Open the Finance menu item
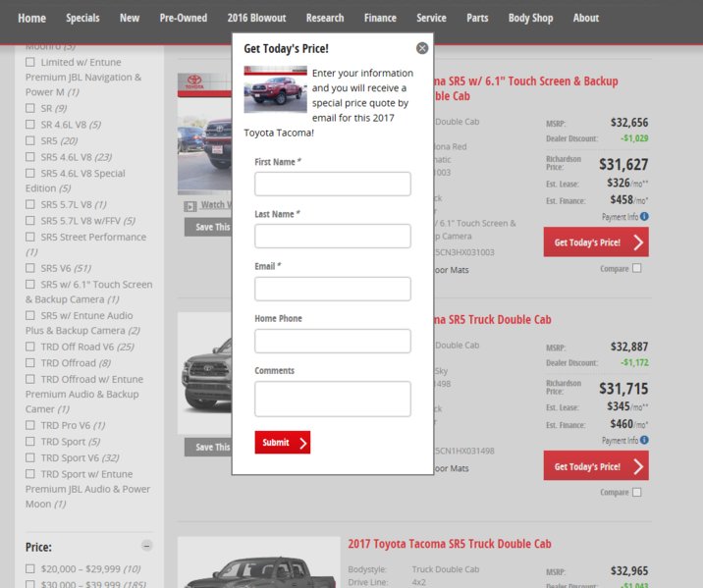This screenshot has width=703, height=588. click(x=380, y=18)
